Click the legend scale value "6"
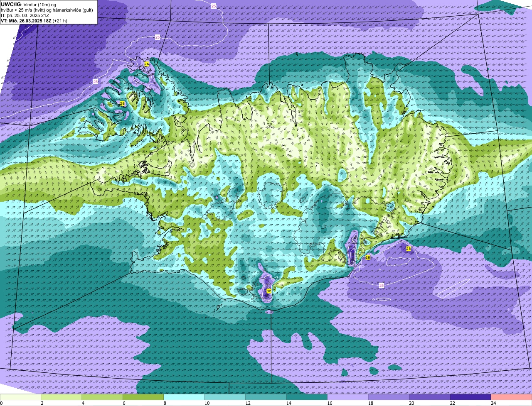Image resolution: width=532 pixels, height=406 pixels. tap(124, 403)
